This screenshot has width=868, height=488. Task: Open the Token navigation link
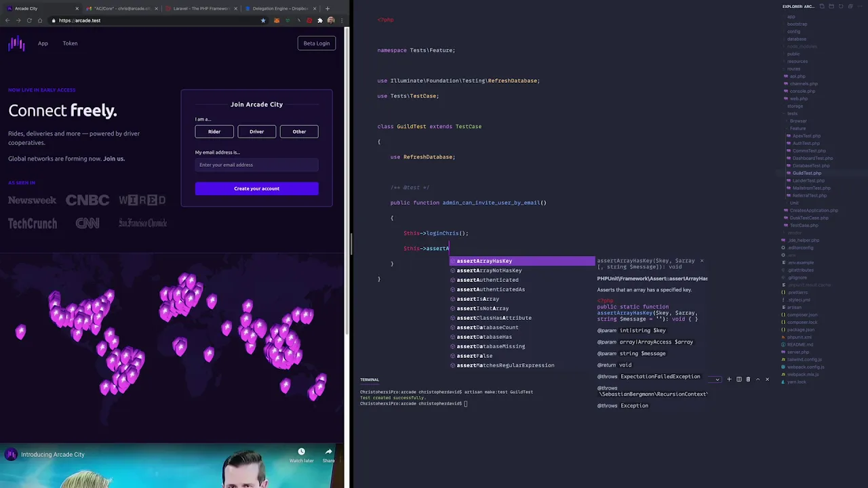[x=70, y=43]
